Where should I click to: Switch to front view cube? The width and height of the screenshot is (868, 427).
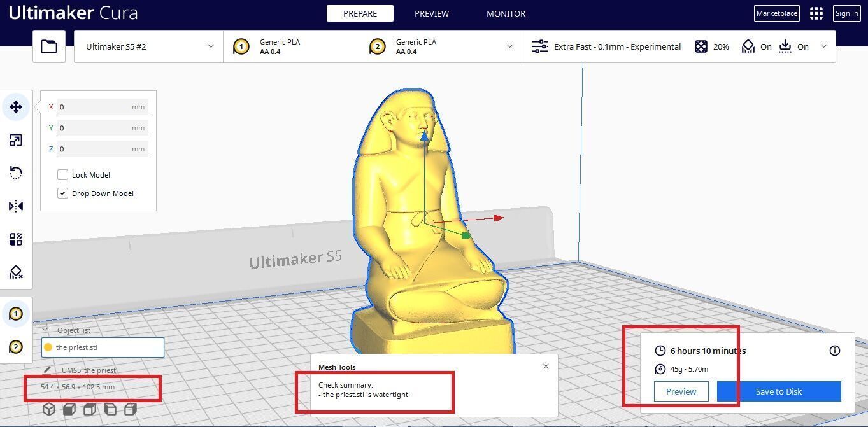(69, 409)
